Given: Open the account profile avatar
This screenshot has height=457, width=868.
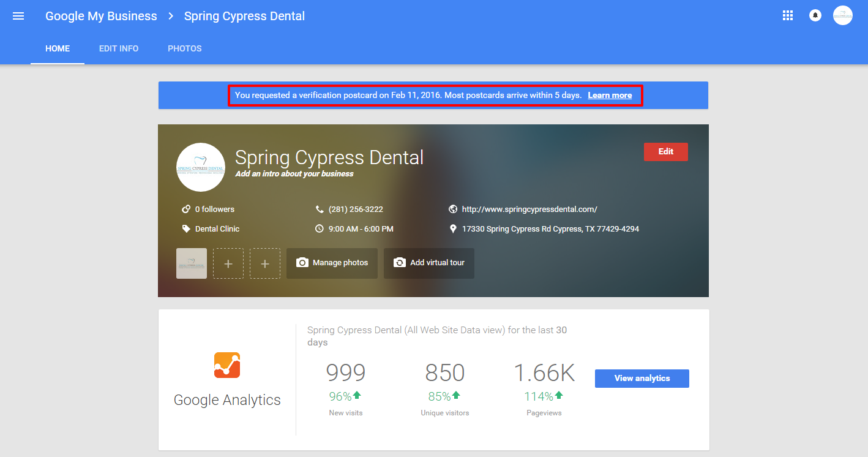Looking at the screenshot, I should [842, 16].
